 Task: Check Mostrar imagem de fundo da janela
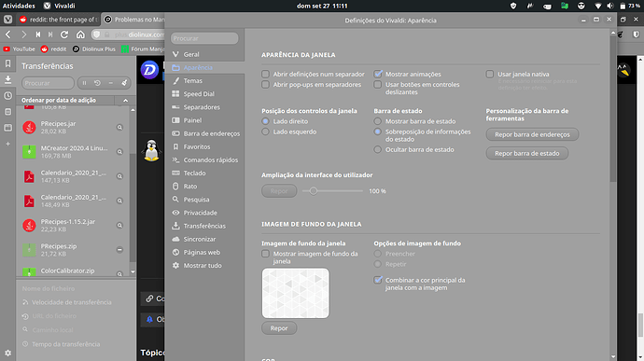[x=265, y=254]
